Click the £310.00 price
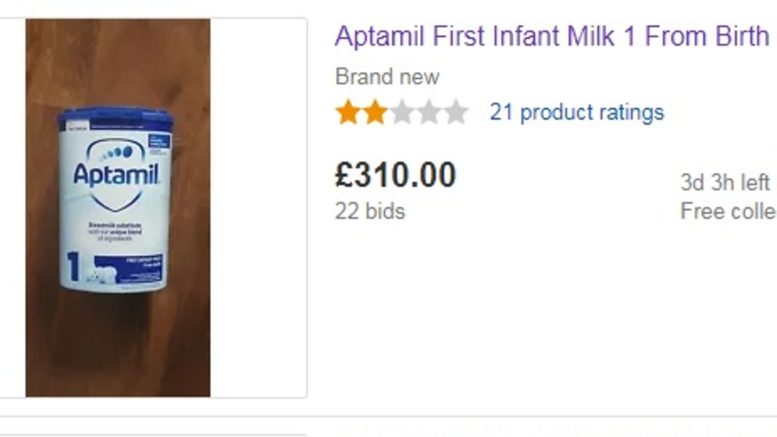The height and width of the screenshot is (437, 777). (395, 176)
